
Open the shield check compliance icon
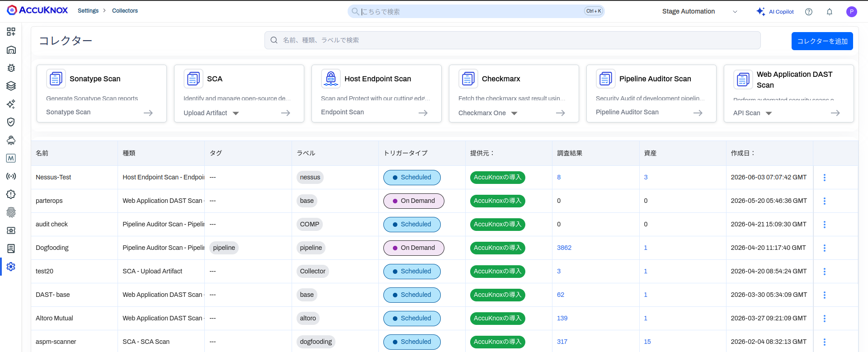coord(11,122)
